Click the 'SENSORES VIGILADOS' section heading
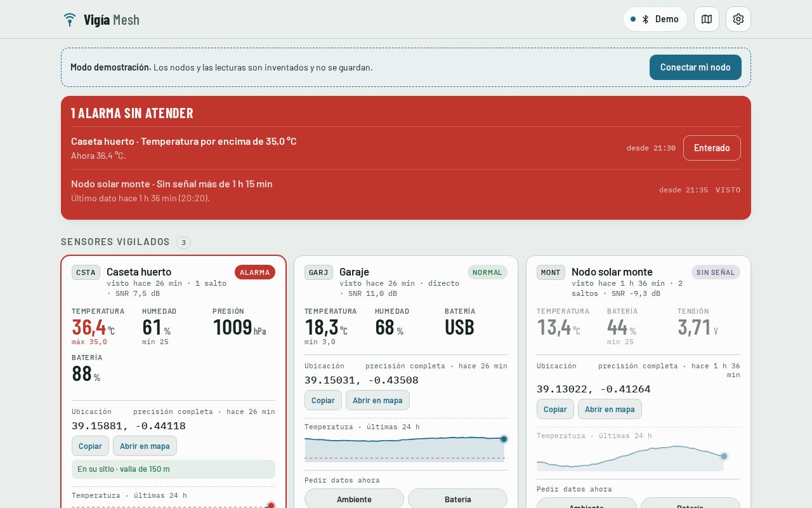The width and height of the screenshot is (812, 508). click(x=115, y=242)
